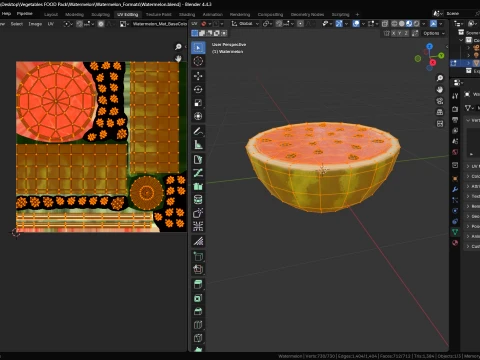The height and width of the screenshot is (360, 480).
Task: Open the Output properties tab
Action: [455, 120]
